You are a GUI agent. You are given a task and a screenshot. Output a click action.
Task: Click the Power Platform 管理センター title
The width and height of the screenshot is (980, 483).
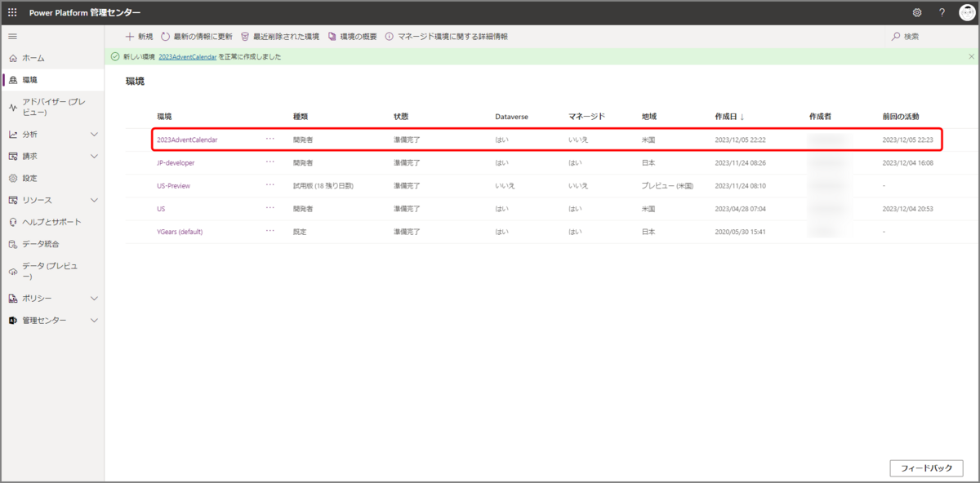coord(85,13)
